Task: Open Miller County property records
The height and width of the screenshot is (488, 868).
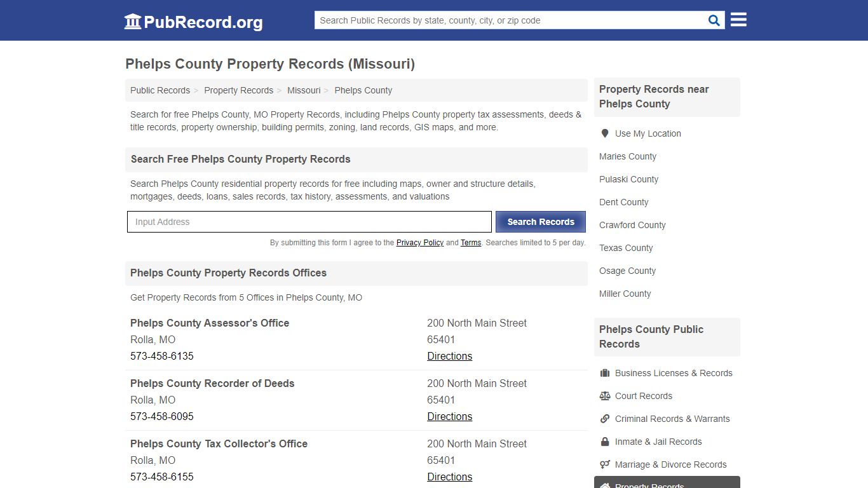Action: (625, 294)
